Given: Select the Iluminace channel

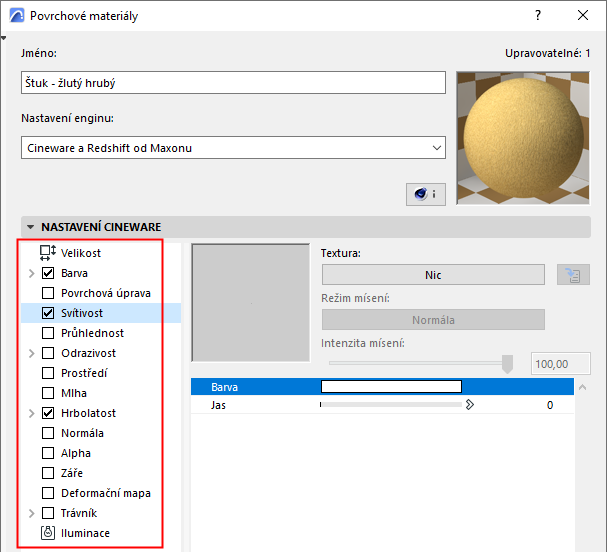Looking at the screenshot, I should click(85, 533).
